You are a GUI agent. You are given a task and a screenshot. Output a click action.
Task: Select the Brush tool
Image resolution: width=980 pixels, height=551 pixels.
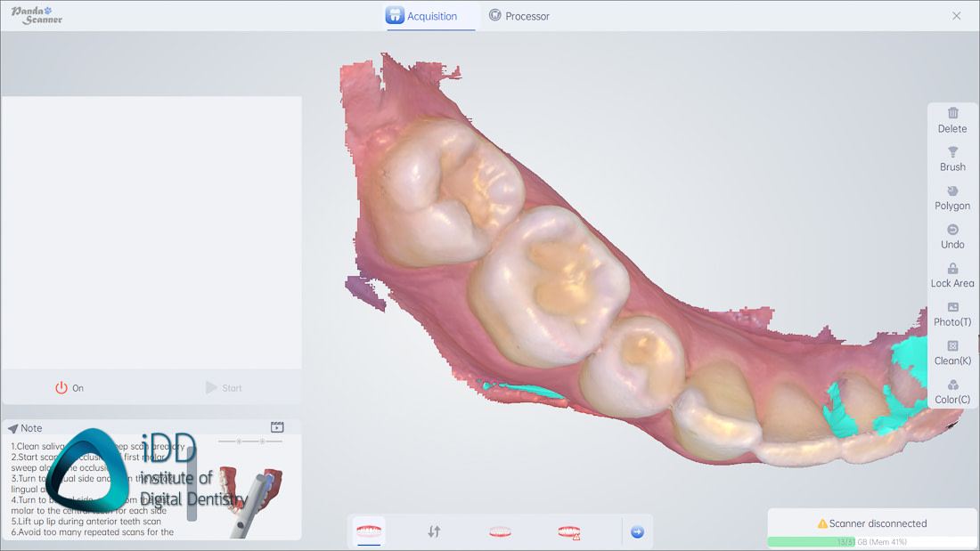click(951, 158)
